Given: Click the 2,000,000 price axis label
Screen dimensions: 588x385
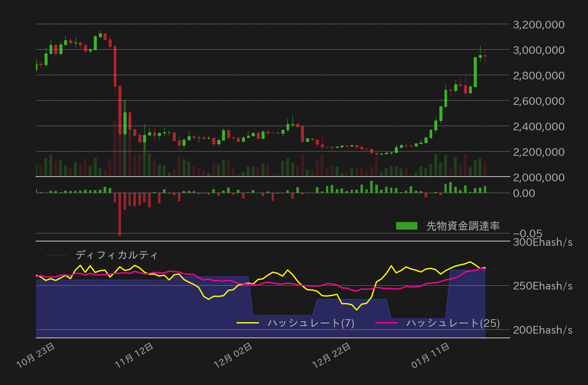Looking at the screenshot, I should pos(538,177).
